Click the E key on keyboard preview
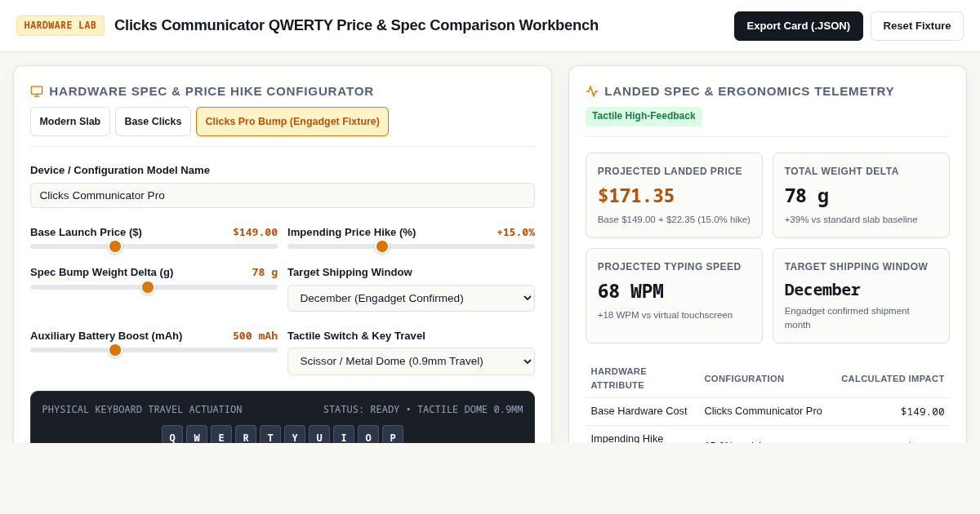 click(x=221, y=435)
